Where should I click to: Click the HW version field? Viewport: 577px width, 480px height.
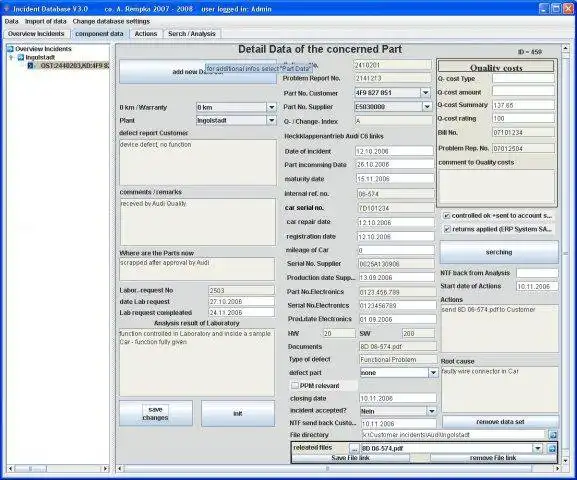point(339,333)
